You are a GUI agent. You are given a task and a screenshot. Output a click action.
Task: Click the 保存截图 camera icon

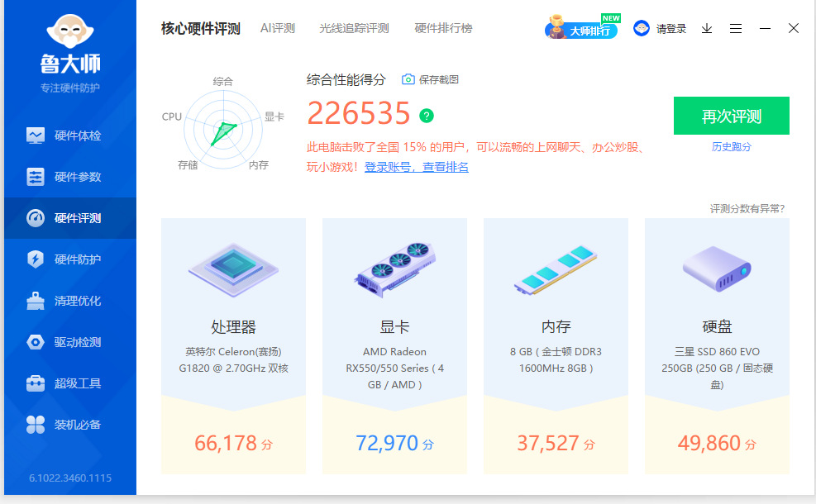coord(408,79)
